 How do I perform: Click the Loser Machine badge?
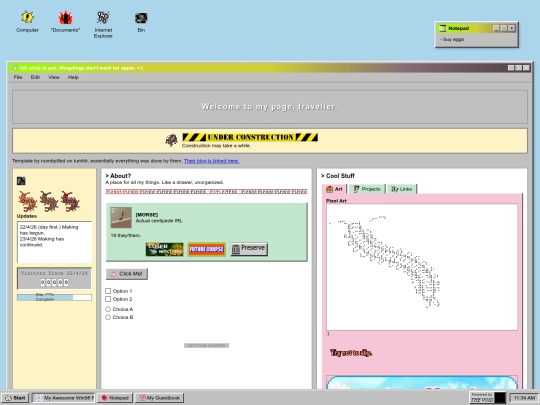tap(164, 249)
